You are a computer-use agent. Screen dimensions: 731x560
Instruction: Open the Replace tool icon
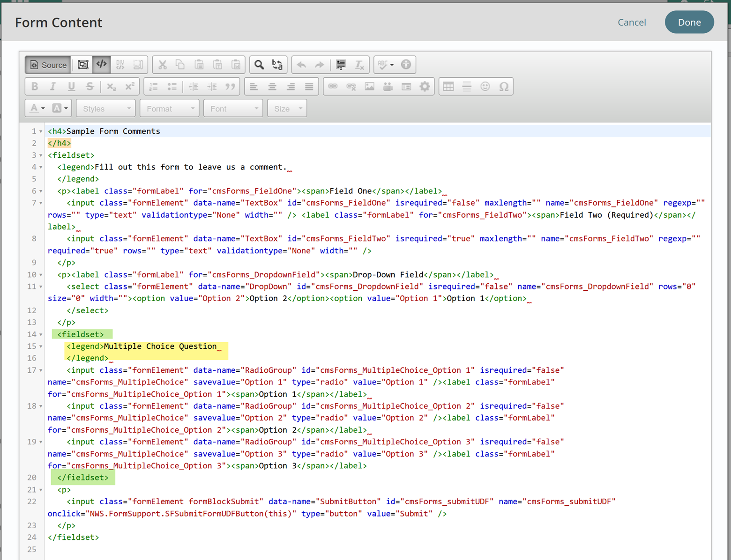click(x=277, y=65)
